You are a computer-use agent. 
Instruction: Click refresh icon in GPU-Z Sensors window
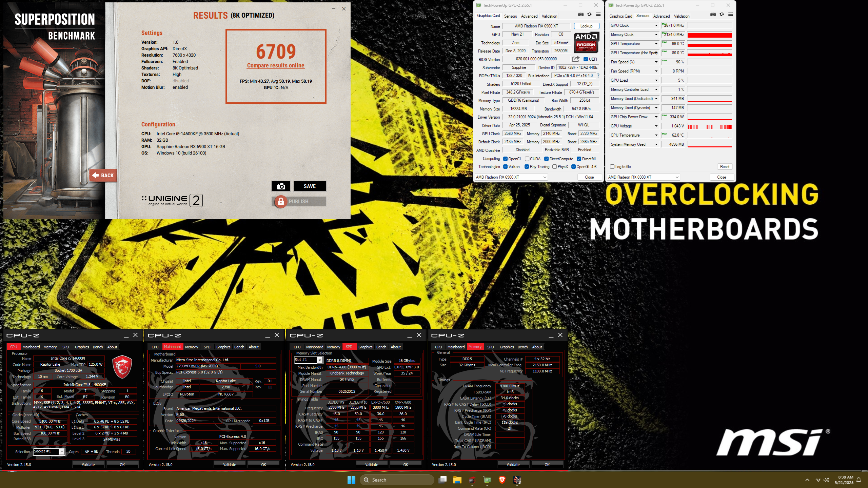722,14
